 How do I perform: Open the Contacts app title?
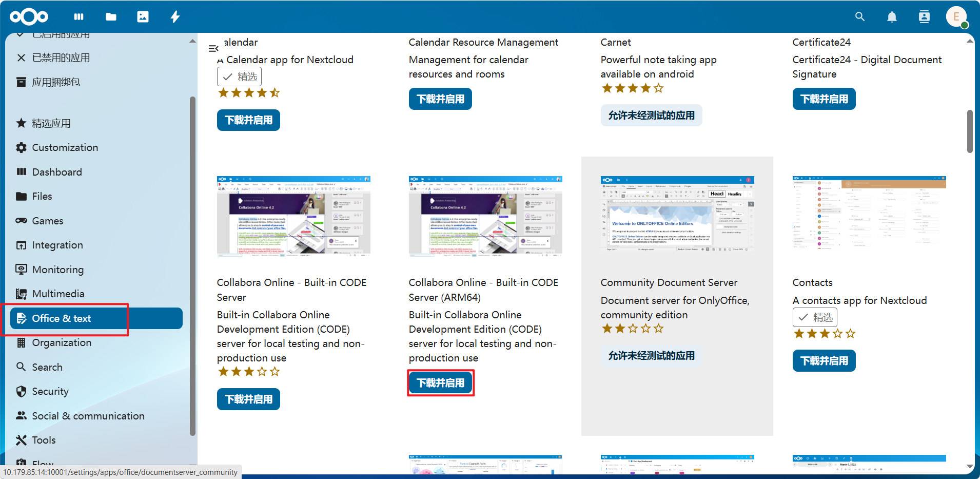[x=812, y=282]
